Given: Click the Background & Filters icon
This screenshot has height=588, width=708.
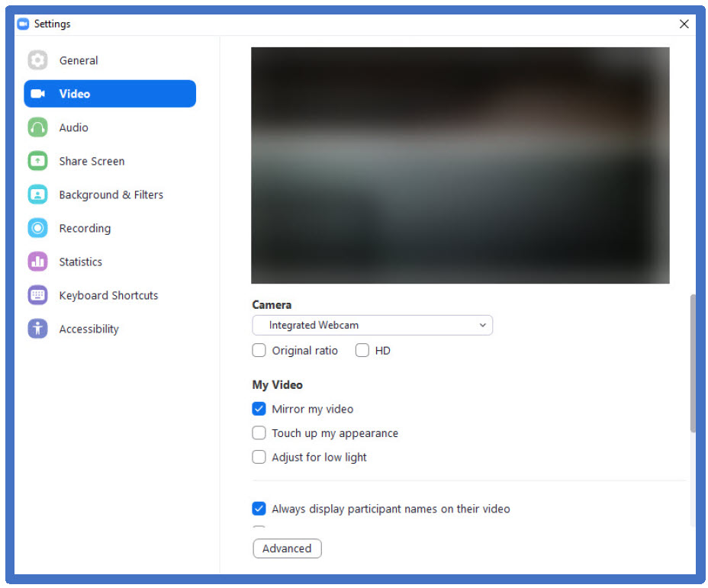Looking at the screenshot, I should [37, 194].
